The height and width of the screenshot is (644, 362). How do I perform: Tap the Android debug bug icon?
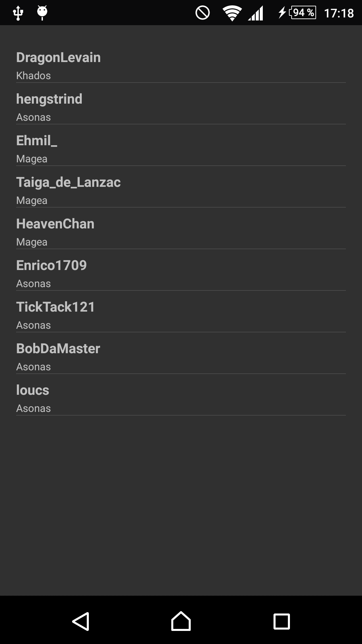coord(42,13)
